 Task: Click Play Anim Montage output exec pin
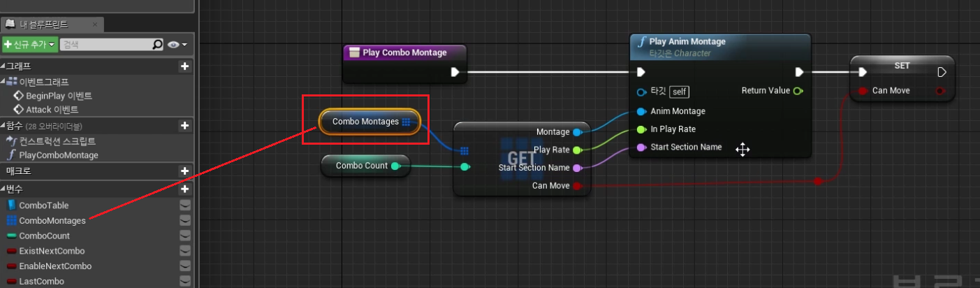tap(799, 71)
